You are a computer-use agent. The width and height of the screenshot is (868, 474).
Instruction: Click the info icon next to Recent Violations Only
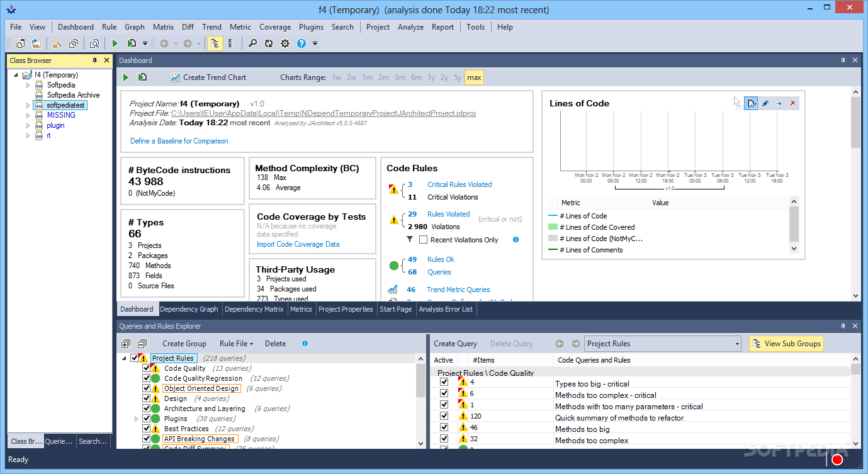(516, 239)
